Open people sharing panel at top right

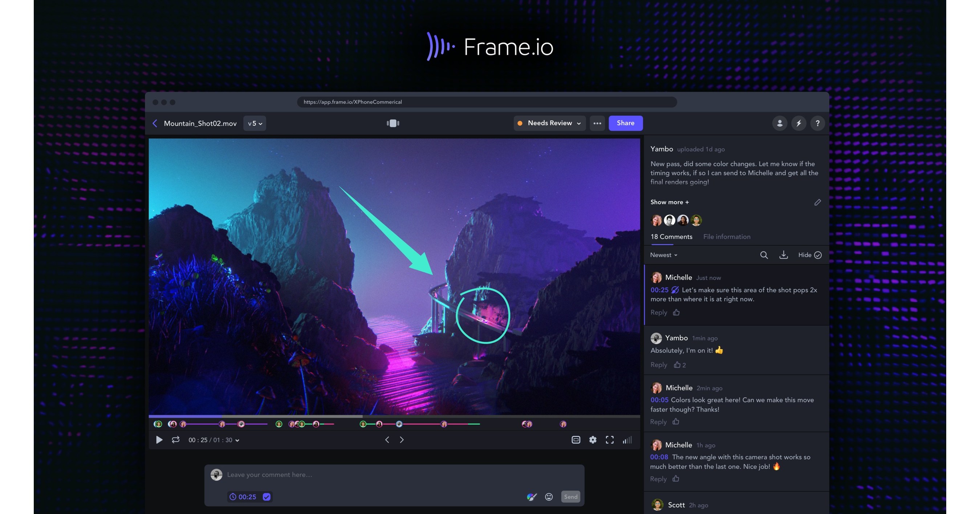(780, 123)
